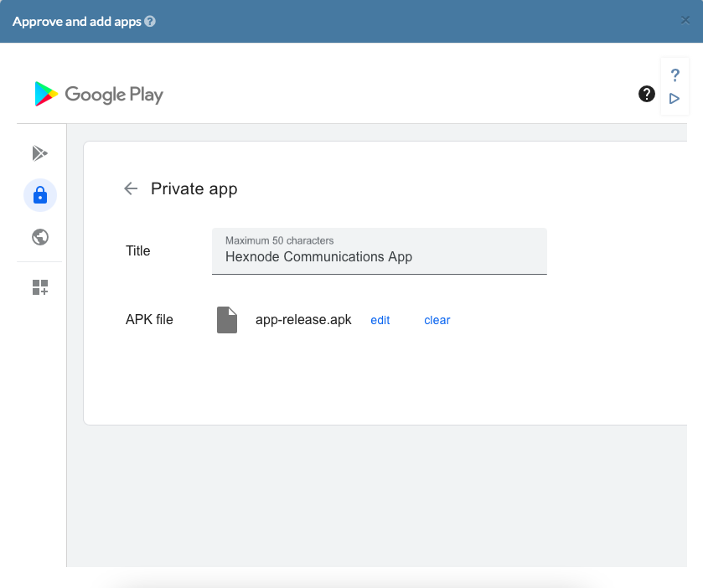Image resolution: width=703 pixels, height=588 pixels.
Task: Close the Approve and add apps dialog
Action: click(685, 20)
